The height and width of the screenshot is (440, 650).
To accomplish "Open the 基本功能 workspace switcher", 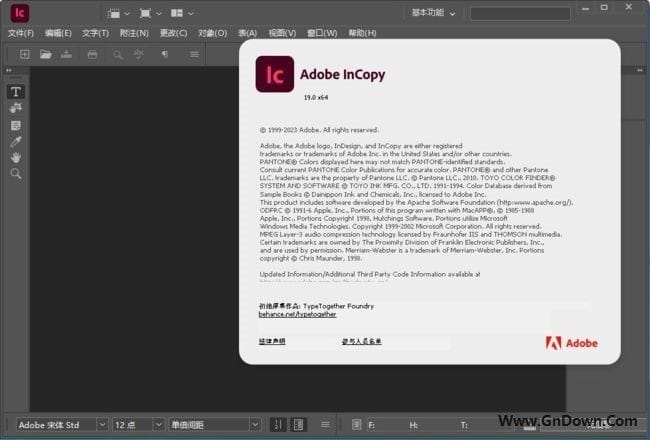I will (433, 13).
